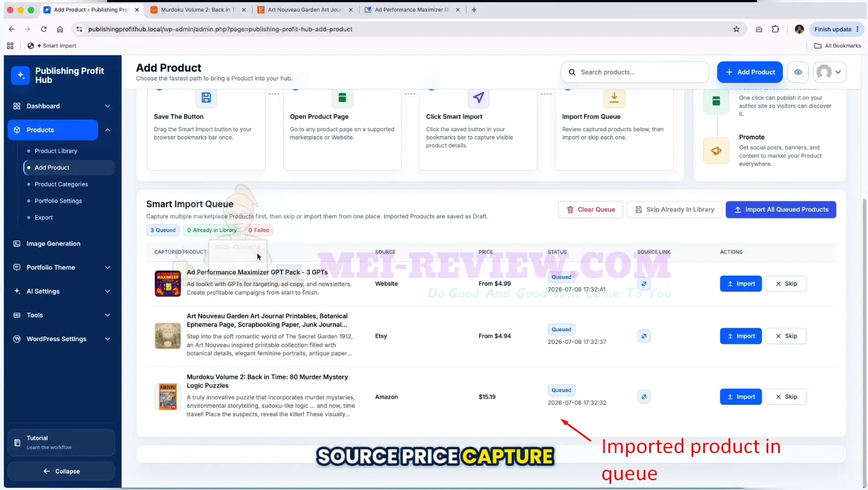This screenshot has width=868, height=490.
Task: Open Portfolio Settings in sidebar
Action: (x=58, y=201)
